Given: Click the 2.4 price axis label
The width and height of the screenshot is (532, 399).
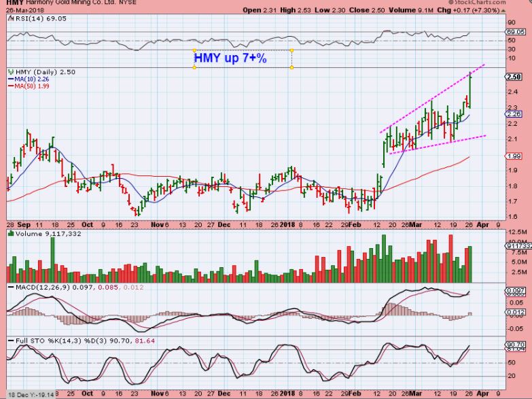Looking at the screenshot, I should [512, 92].
